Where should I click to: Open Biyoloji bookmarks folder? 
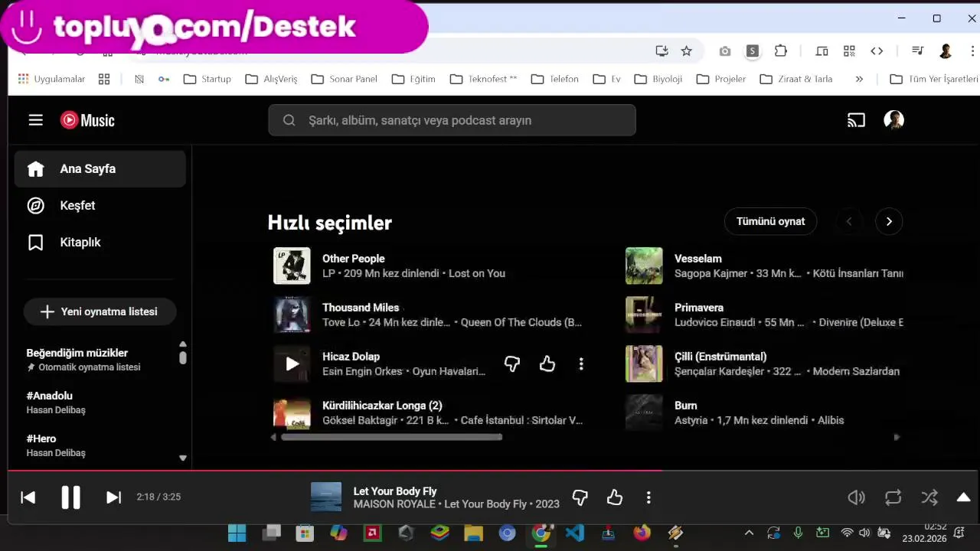pos(658,79)
